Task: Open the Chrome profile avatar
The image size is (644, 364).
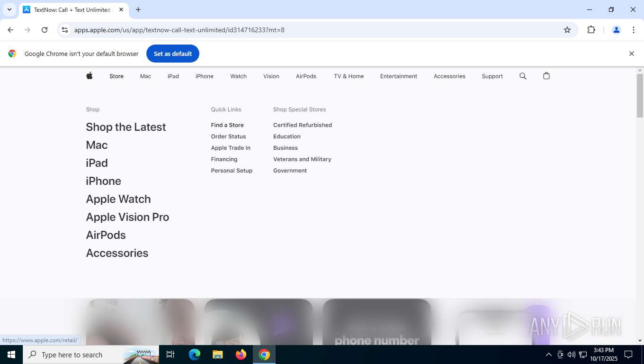Action: click(617, 30)
